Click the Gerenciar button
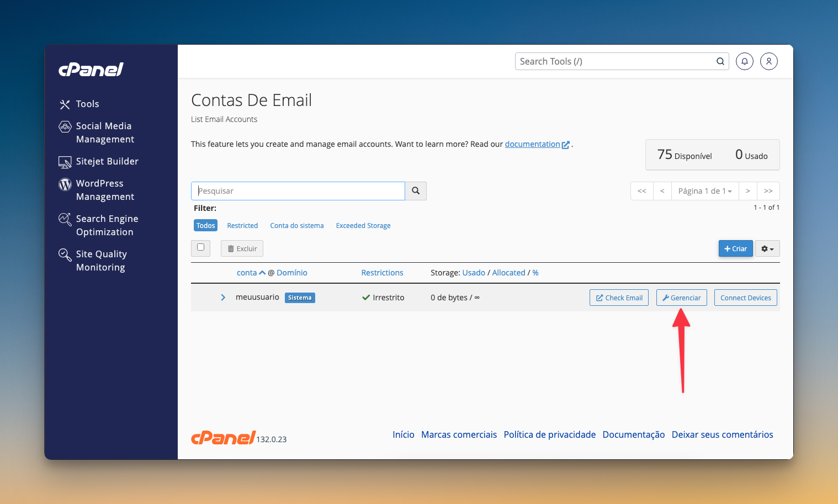Image resolution: width=838 pixels, height=504 pixels. (681, 298)
